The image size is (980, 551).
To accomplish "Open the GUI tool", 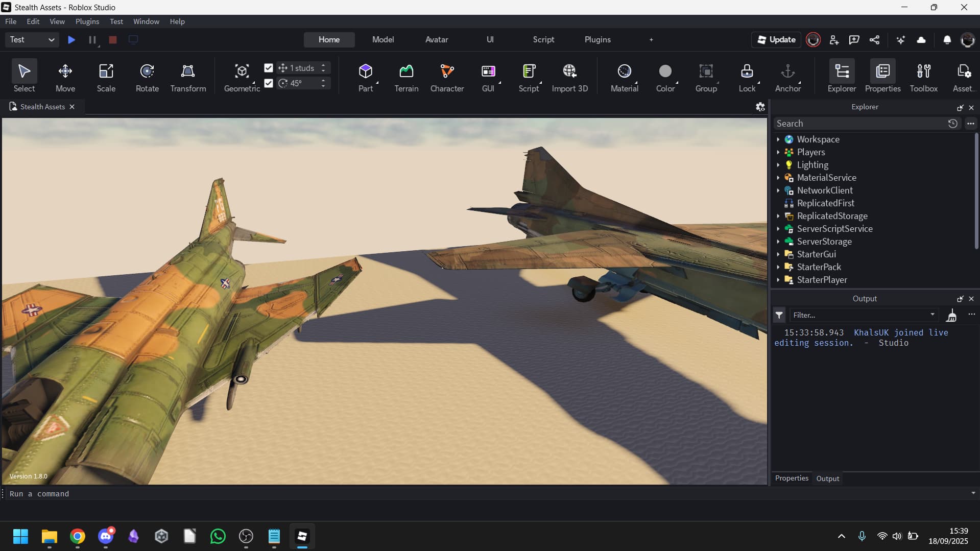I will click(x=488, y=77).
